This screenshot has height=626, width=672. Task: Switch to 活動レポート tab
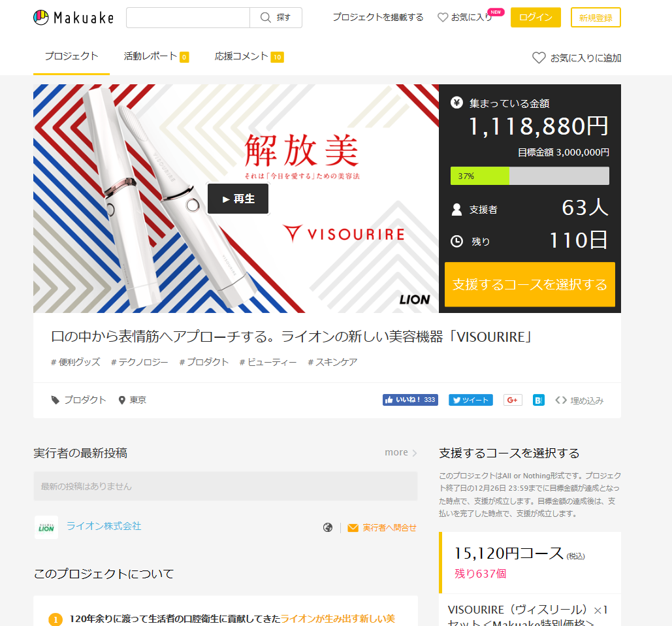[157, 56]
